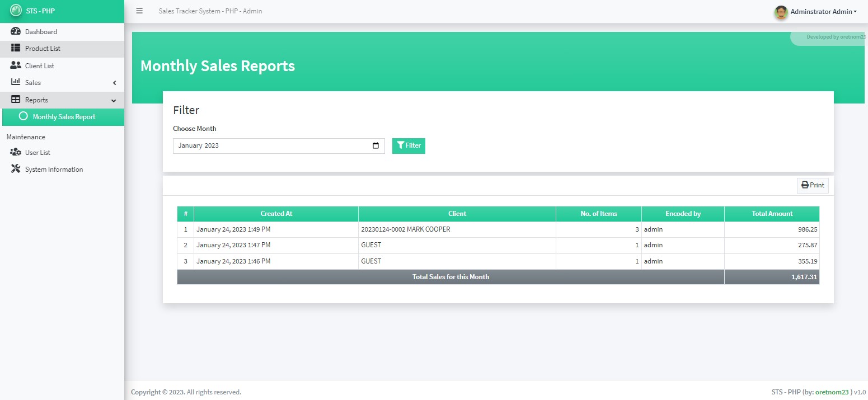Click the System Information tools icon
The height and width of the screenshot is (400, 868).
point(16,169)
